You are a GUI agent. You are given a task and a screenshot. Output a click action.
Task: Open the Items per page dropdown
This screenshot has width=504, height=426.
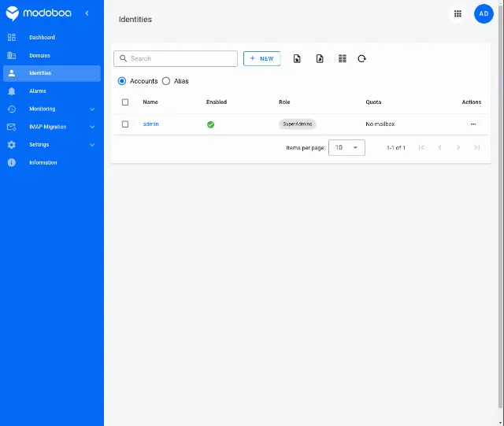tap(346, 147)
